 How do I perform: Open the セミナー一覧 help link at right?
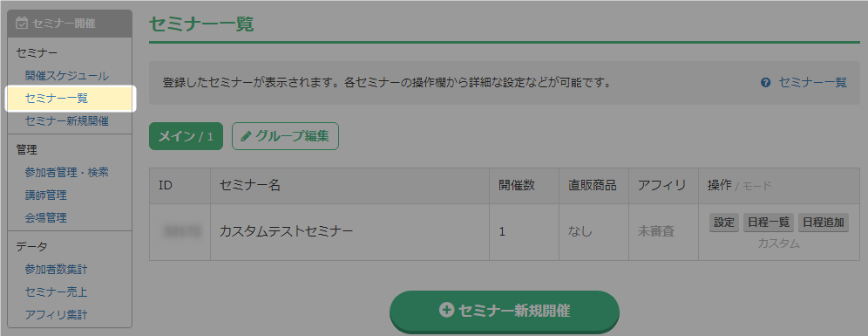pyautogui.click(x=812, y=83)
